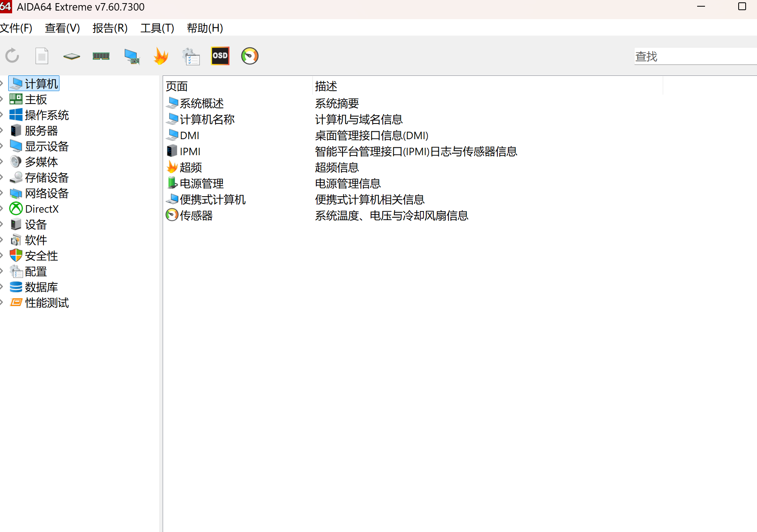Expand the 软件 tree node arrow
The height and width of the screenshot is (532, 757).
(x=2, y=240)
